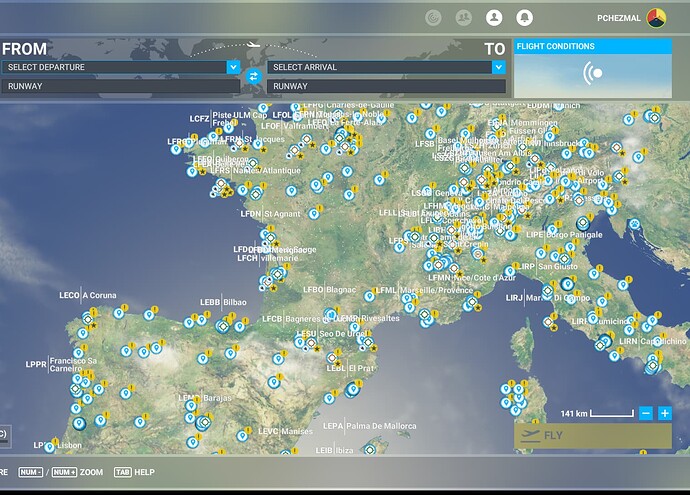Zoom out map with minus button
The width and height of the screenshot is (690, 495).
tap(646, 413)
